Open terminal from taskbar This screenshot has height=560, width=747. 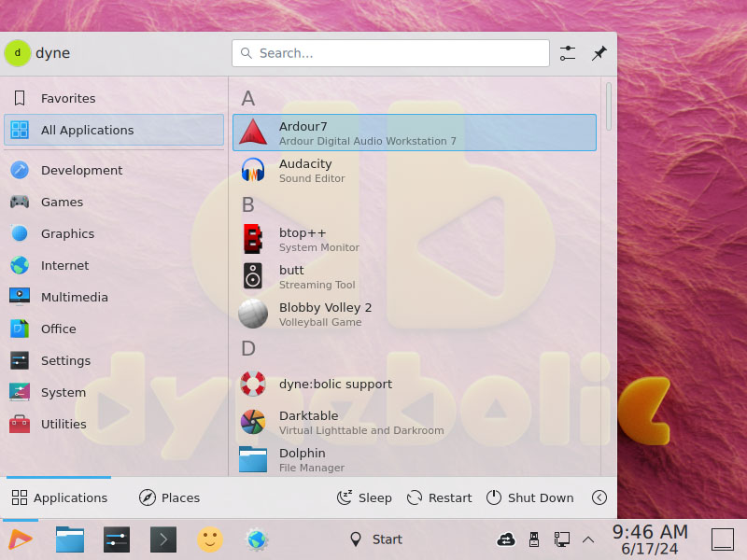(162, 539)
